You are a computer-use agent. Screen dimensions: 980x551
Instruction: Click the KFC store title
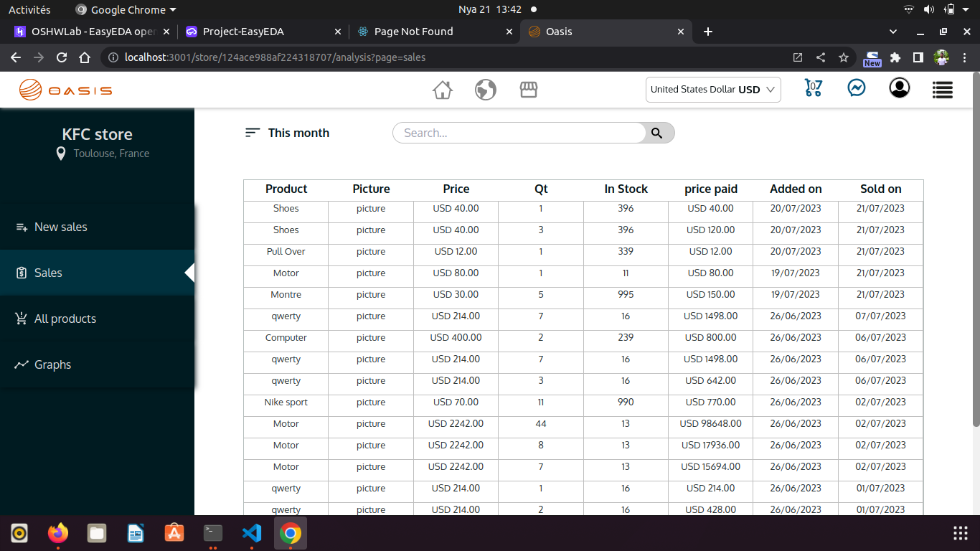[x=98, y=134]
